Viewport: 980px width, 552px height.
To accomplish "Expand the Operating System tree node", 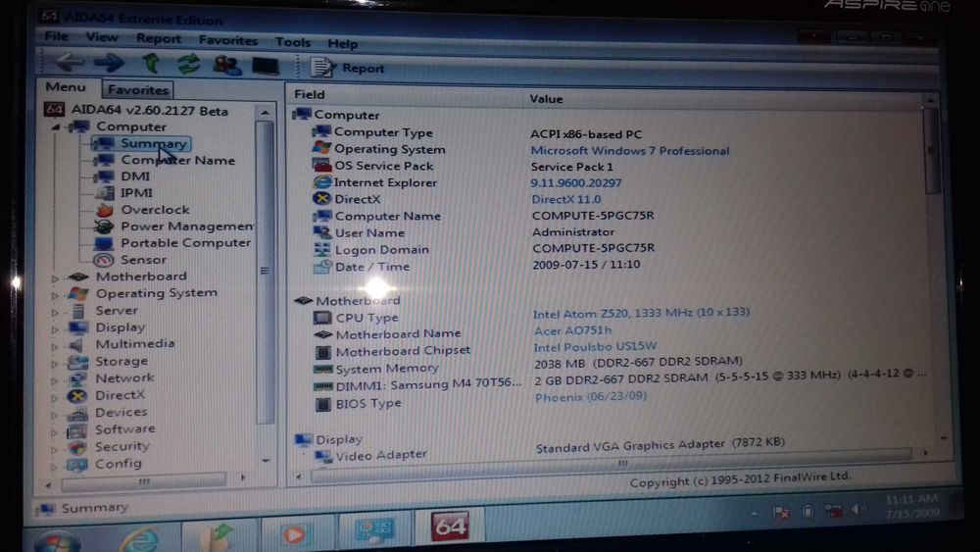I will (55, 295).
